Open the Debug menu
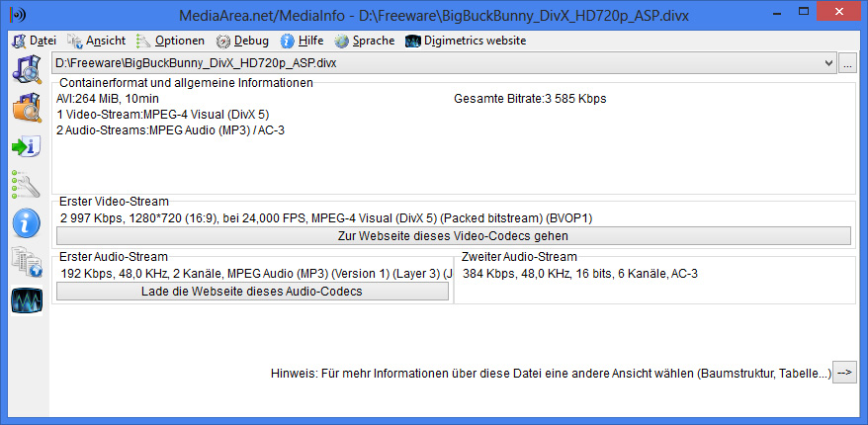 pyautogui.click(x=242, y=41)
